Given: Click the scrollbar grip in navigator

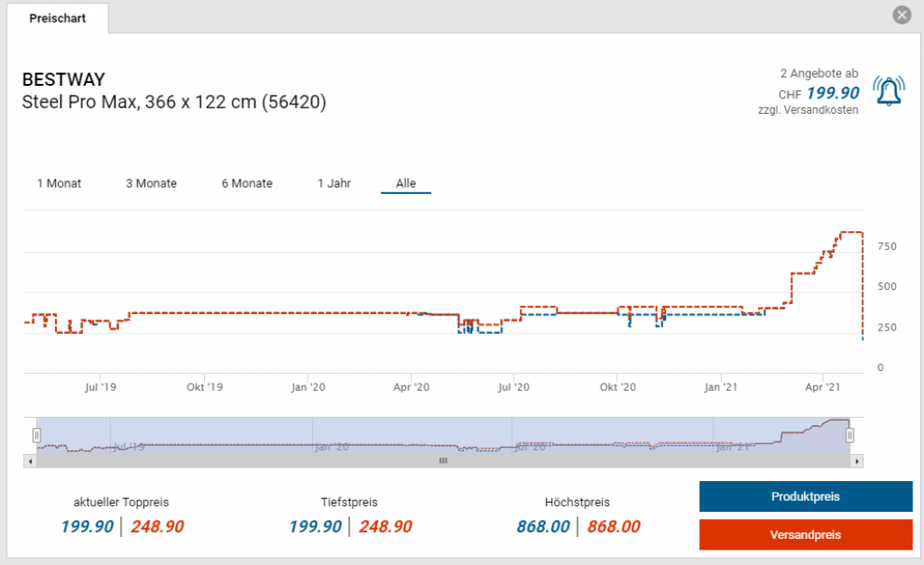Looking at the screenshot, I should pyautogui.click(x=443, y=460).
